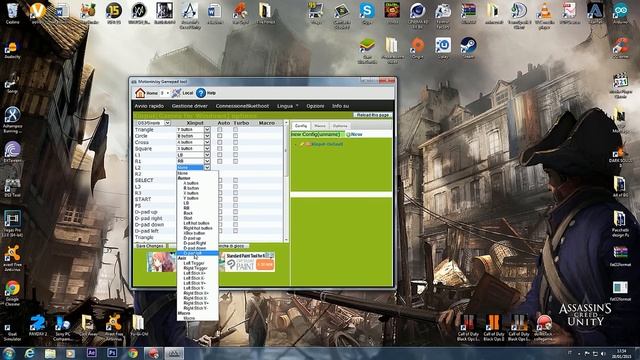Click the Reload this page button

coord(373,116)
